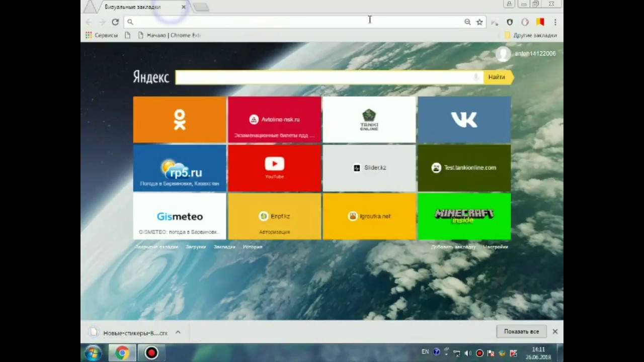Click Добавить закладку link
644x362 pixels.
coord(453,247)
